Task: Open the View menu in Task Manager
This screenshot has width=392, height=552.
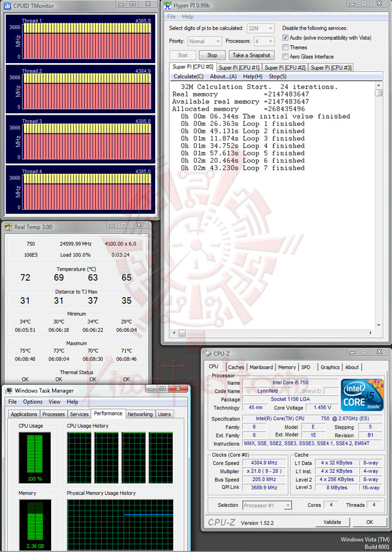Action: click(54, 402)
